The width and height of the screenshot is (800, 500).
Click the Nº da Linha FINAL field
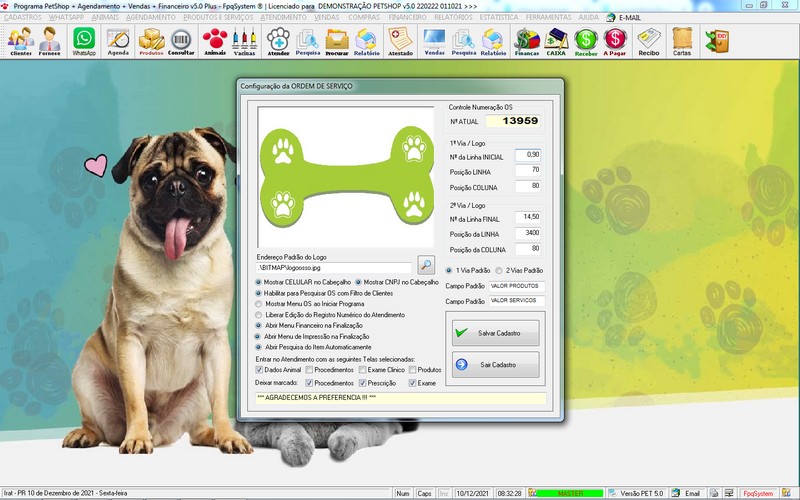pyautogui.click(x=528, y=217)
